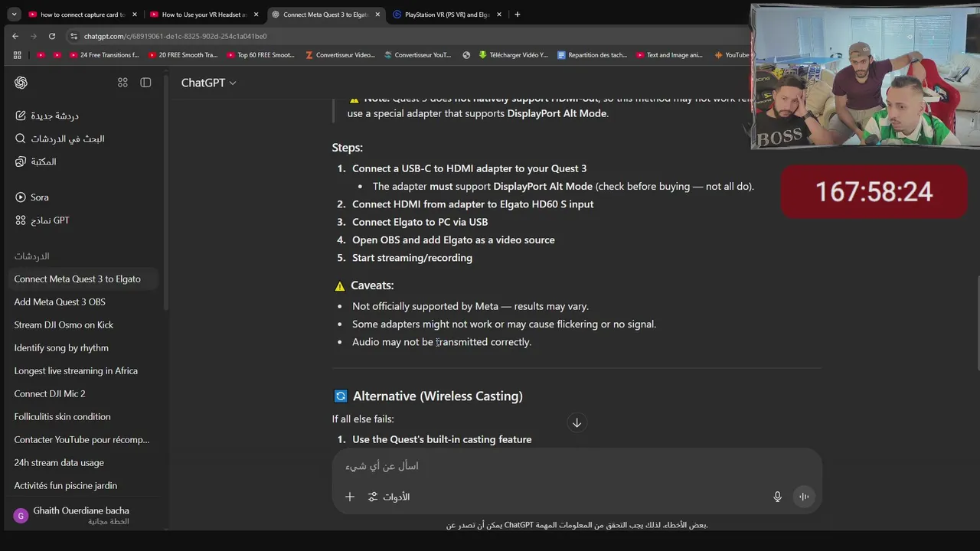
Task: Click the Caveats heading text
Action: [372, 285]
